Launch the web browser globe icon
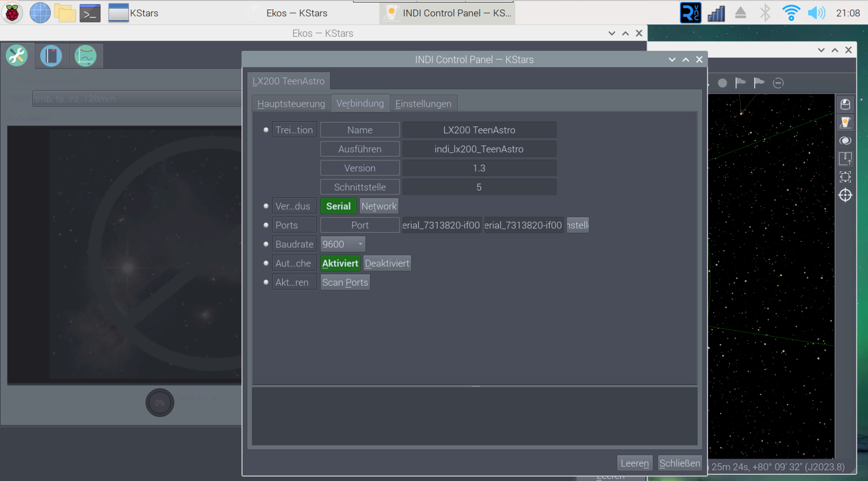 coord(40,13)
